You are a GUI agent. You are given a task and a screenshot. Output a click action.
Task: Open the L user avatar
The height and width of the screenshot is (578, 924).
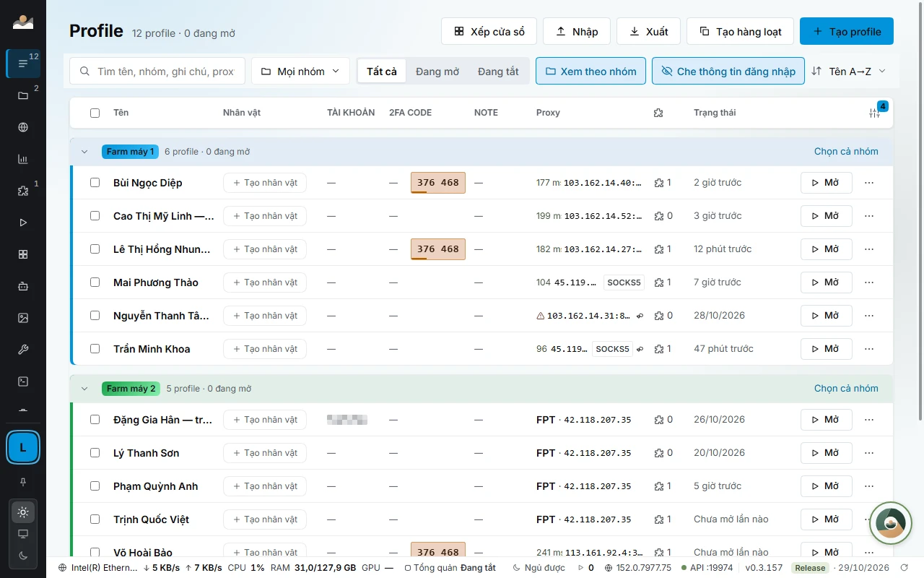point(23,448)
